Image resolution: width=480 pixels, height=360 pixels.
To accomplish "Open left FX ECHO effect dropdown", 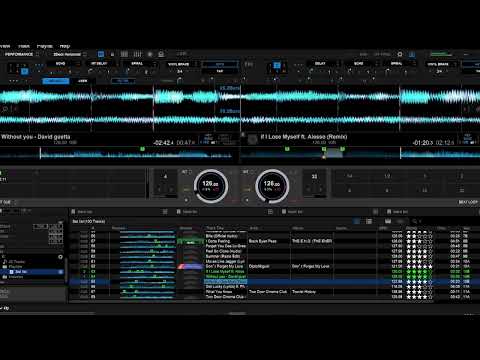I will [x=63, y=63].
